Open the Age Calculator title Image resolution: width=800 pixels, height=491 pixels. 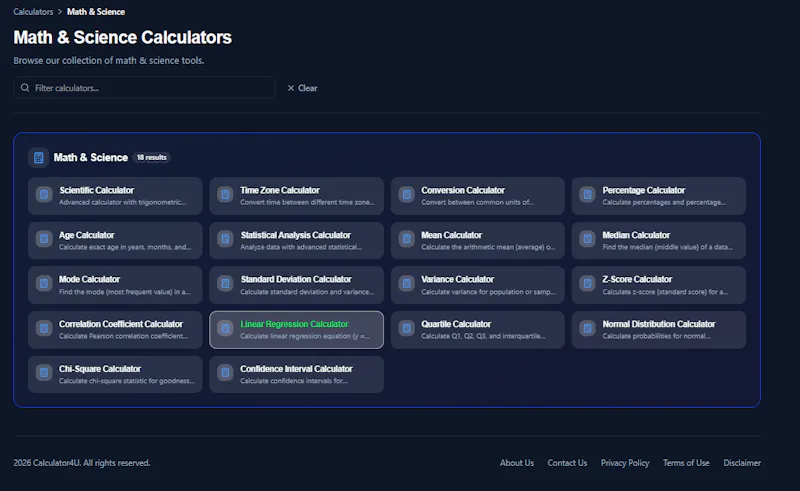point(87,235)
